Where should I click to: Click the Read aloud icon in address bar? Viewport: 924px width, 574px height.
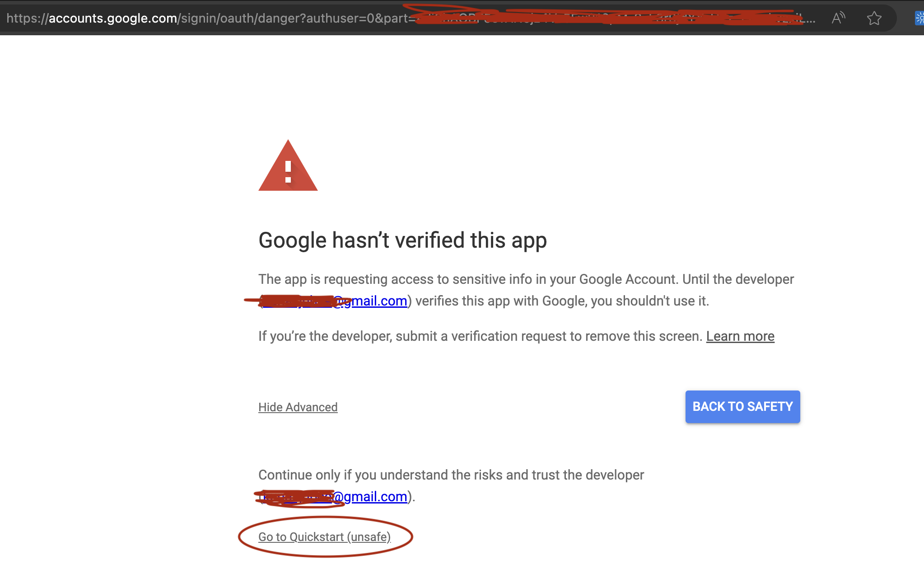coord(838,18)
